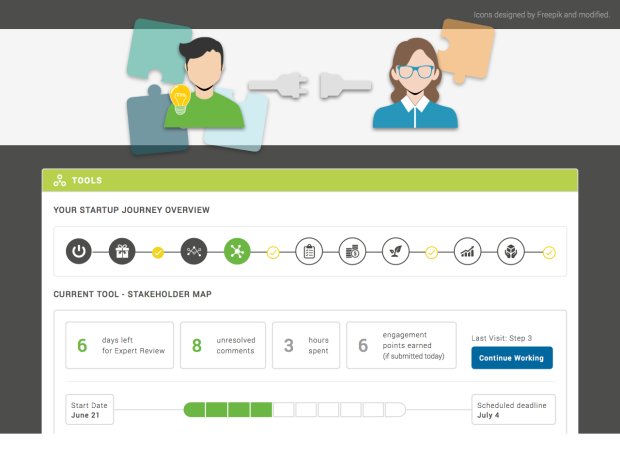Viewport: 620px width, 453px height.
Task: Click the Last Visit: Step 3 text
Action: click(501, 338)
